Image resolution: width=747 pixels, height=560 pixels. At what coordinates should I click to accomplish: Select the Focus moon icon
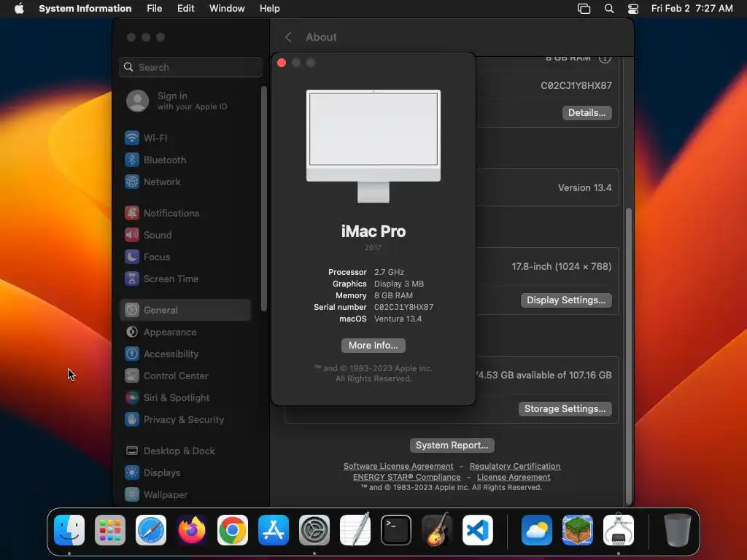(132, 257)
